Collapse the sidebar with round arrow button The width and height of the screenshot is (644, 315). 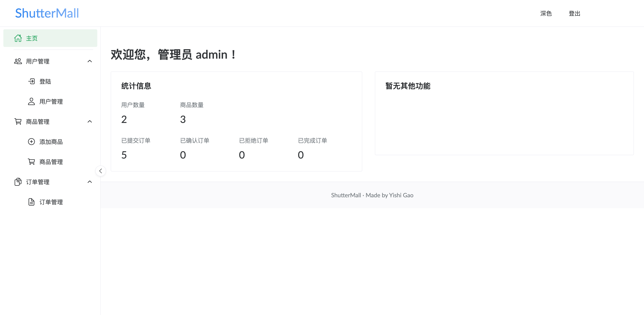[x=100, y=171]
